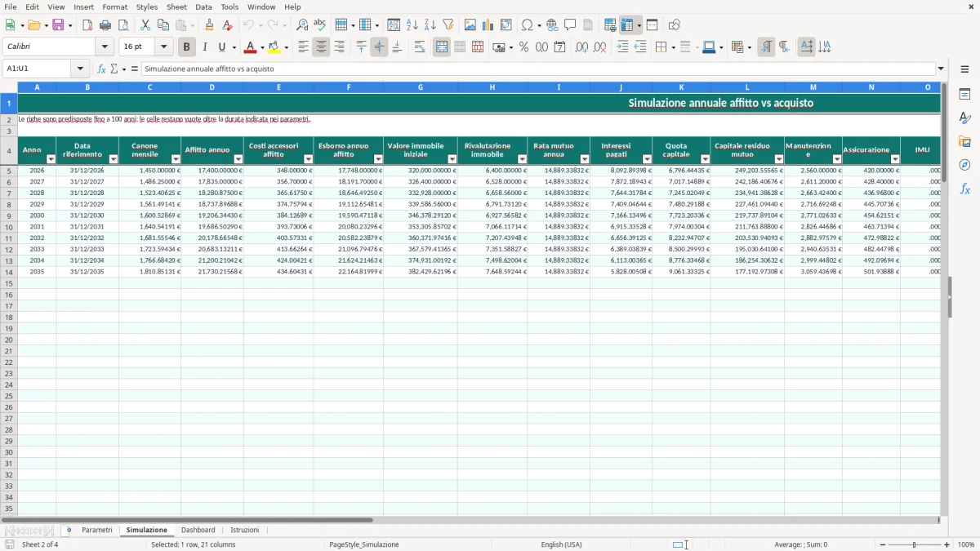Screen dimensions: 980x551
Task: Switch to the Dashboard sheet tab
Action: 198,531
